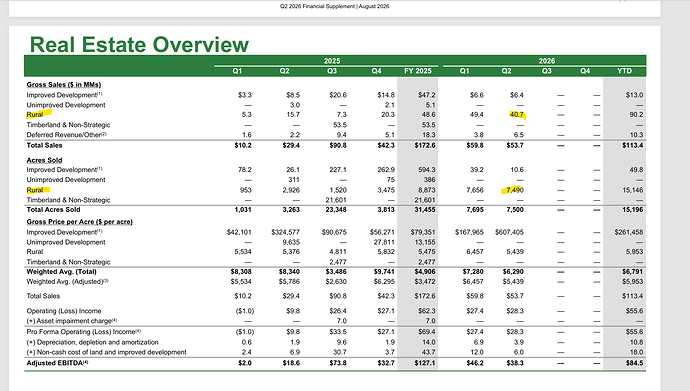Click the Deferred Revenue/Other row label
Viewport: 690px width, 391px height.
[x=66, y=135]
